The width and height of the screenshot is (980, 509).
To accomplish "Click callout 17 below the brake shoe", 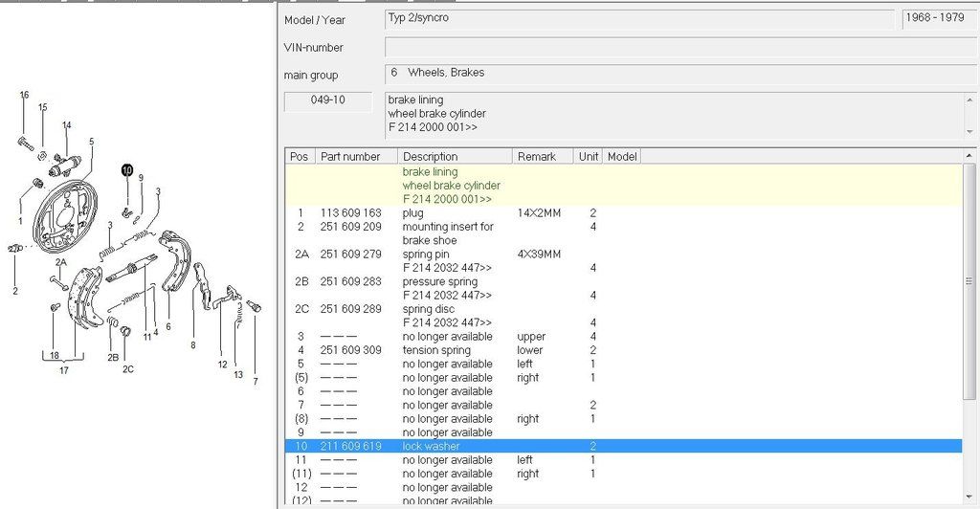I will point(64,370).
